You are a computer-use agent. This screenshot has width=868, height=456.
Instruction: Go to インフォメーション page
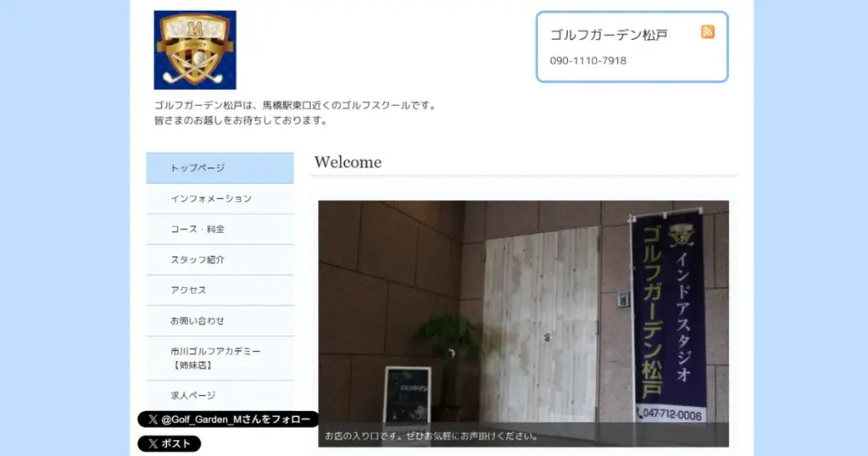(220, 198)
